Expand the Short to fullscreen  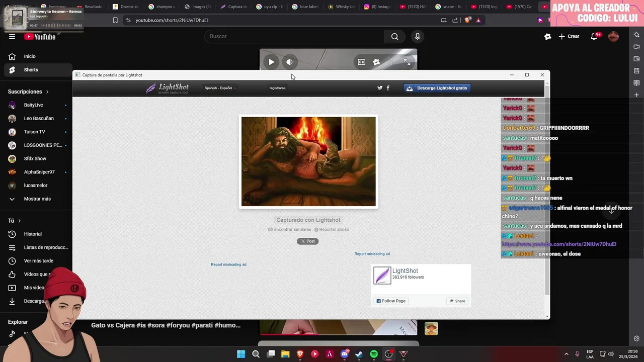click(x=407, y=62)
